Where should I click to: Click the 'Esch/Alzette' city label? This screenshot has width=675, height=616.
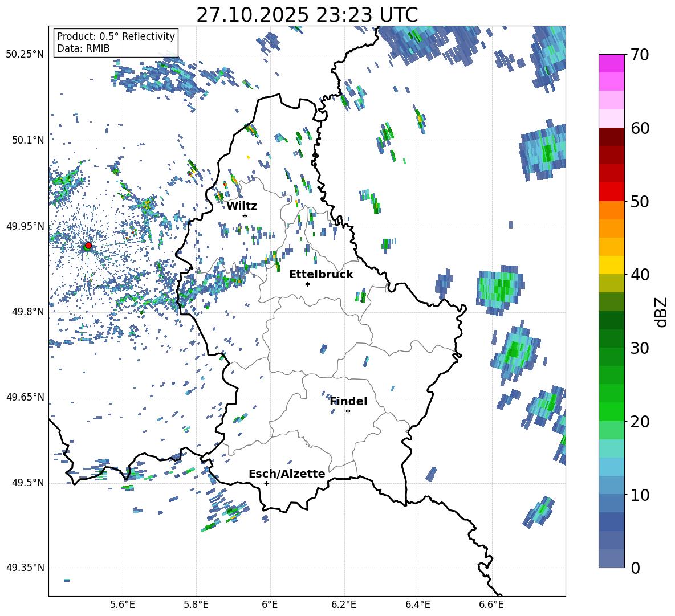click(x=287, y=474)
